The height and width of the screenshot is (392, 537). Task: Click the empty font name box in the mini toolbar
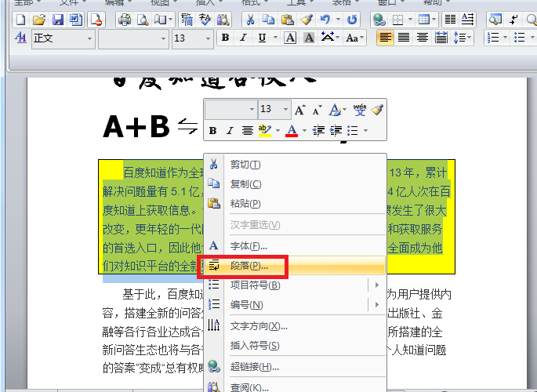tap(230, 110)
